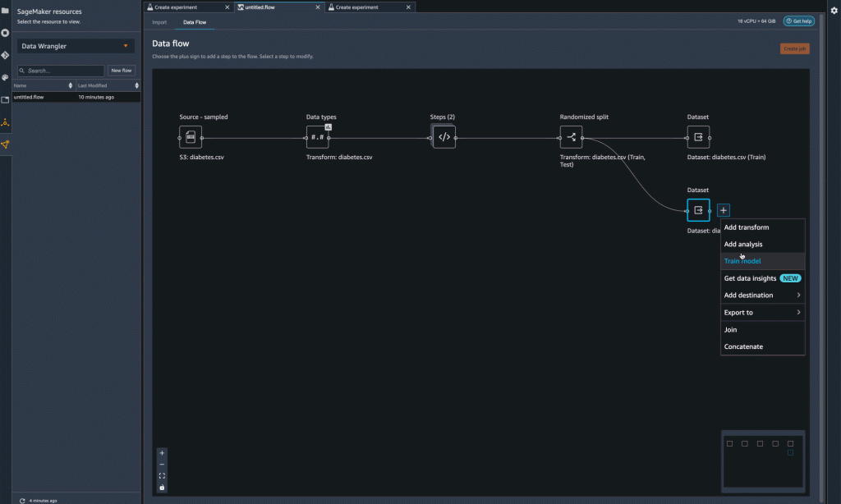
Task: Close the untitled.flow tab
Action: 318,7
